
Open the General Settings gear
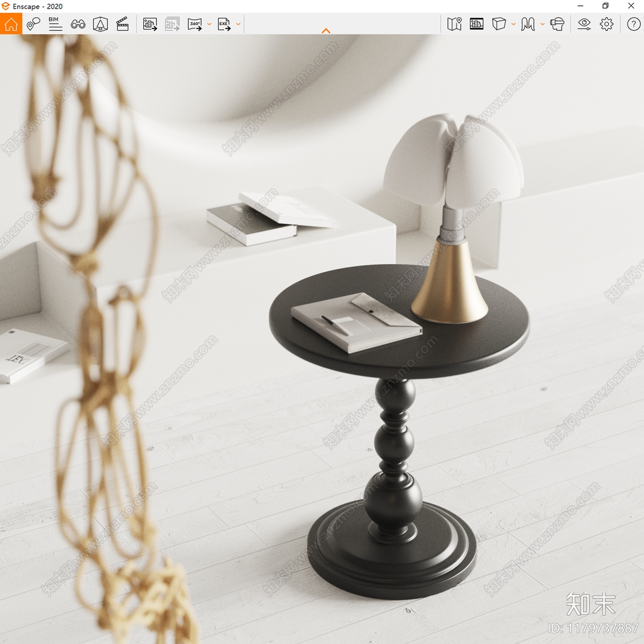click(607, 24)
